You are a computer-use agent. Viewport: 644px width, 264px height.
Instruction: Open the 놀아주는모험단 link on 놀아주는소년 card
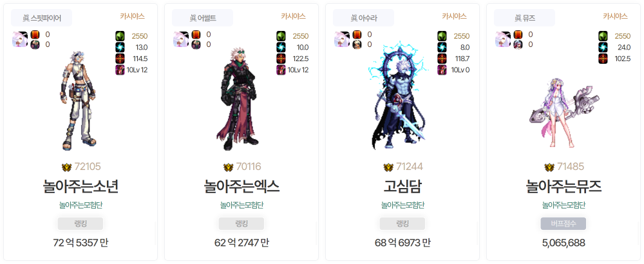pyautogui.click(x=80, y=205)
